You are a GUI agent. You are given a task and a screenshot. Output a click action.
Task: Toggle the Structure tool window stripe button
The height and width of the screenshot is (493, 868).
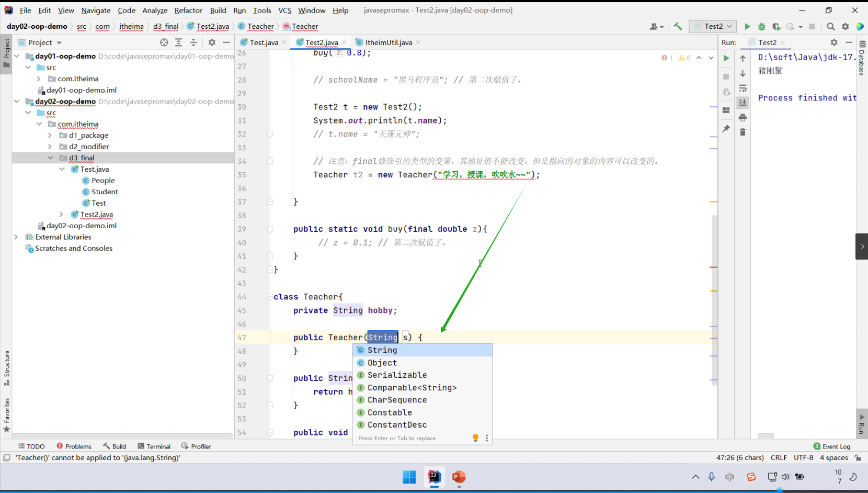tap(7, 368)
